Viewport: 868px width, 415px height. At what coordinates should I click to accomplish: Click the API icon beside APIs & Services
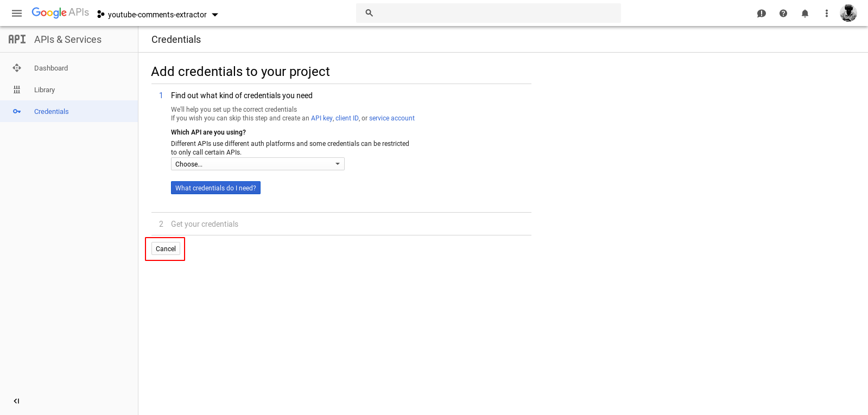click(x=17, y=39)
